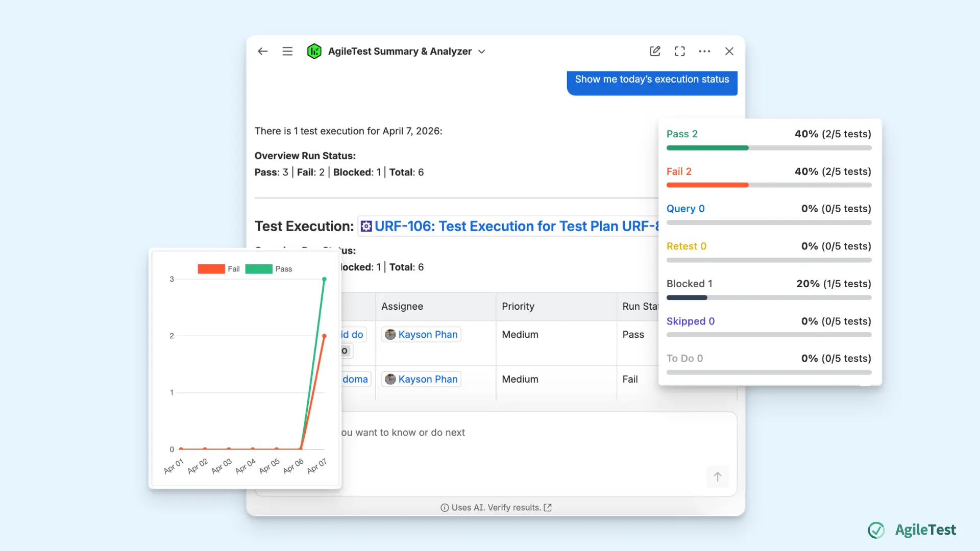980x551 pixels.
Task: Click the 'Pass 2' status label
Action: pos(682,134)
